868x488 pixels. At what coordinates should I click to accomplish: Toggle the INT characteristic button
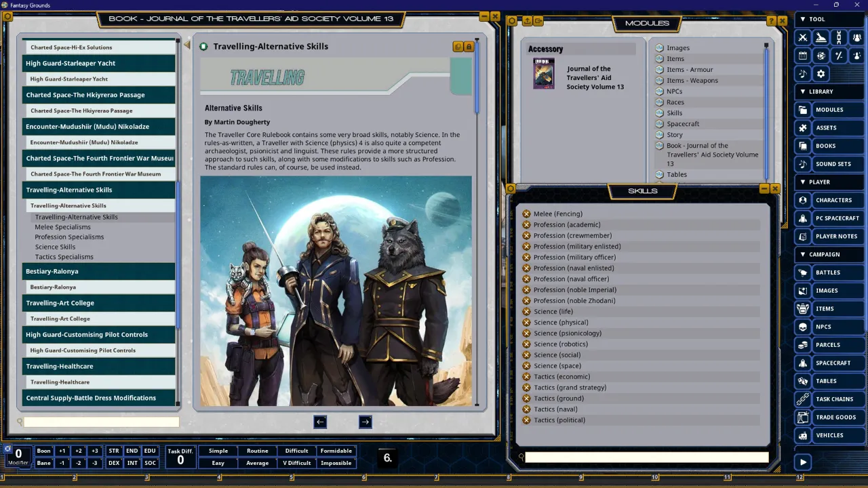[x=132, y=463]
